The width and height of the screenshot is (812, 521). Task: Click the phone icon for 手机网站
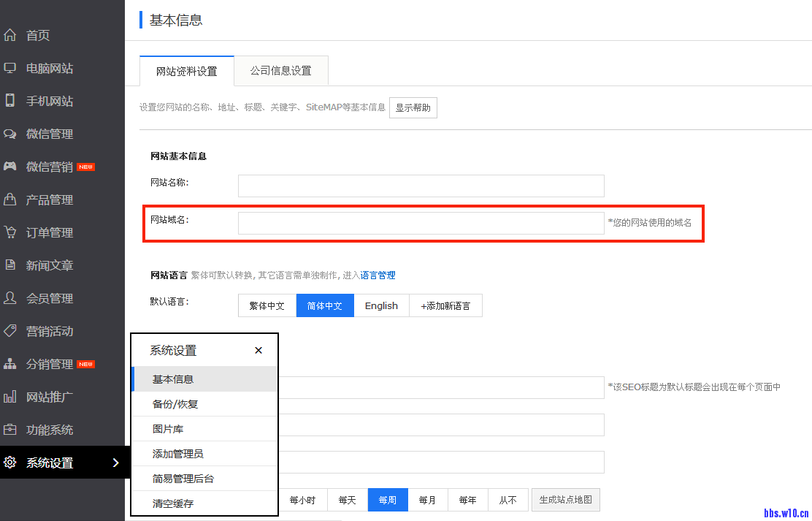click(x=10, y=101)
